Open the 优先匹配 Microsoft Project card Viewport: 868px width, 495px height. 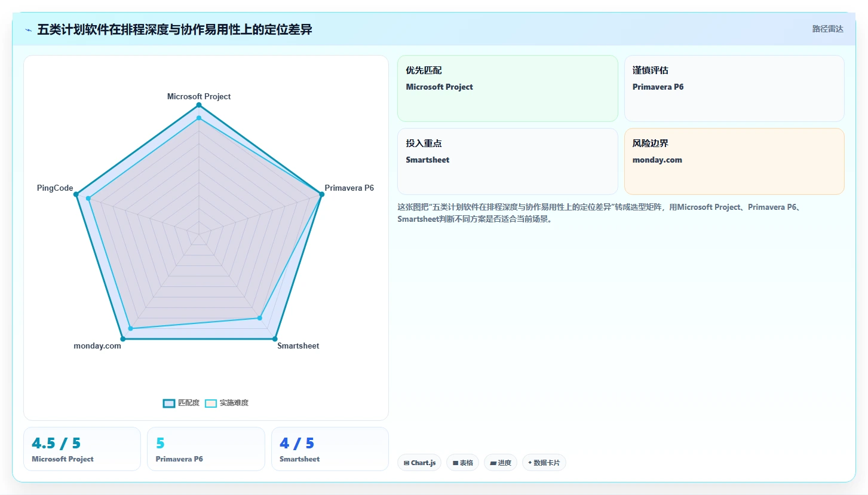508,88
